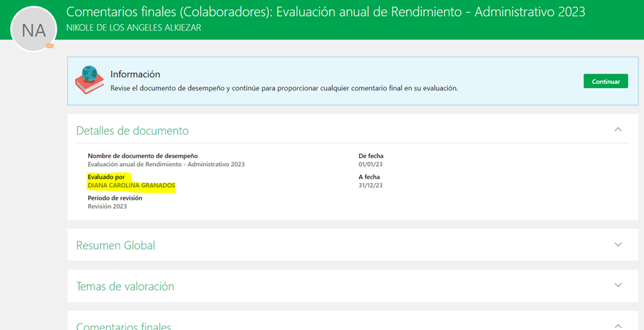Select the Temas de valoración heading
644x330 pixels.
click(x=125, y=286)
